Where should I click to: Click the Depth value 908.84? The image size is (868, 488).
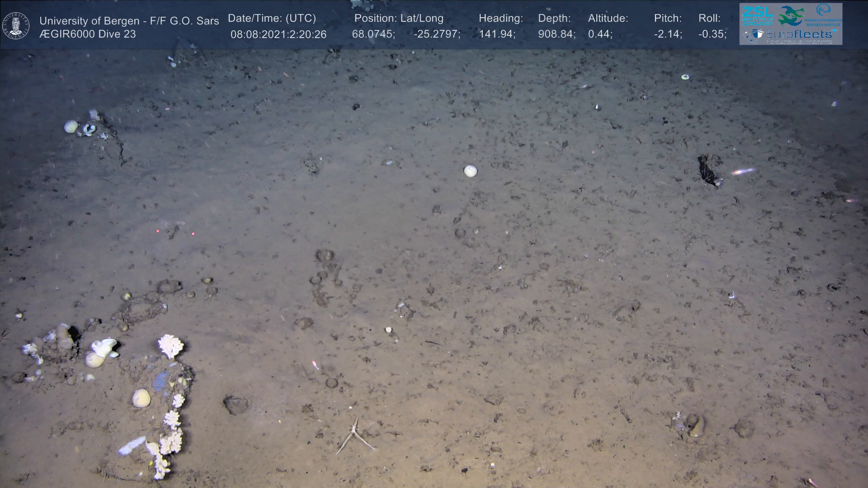click(x=556, y=34)
